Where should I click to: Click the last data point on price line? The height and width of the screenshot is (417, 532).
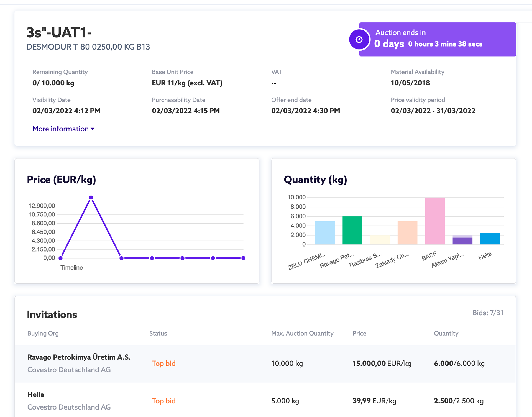pos(243,258)
